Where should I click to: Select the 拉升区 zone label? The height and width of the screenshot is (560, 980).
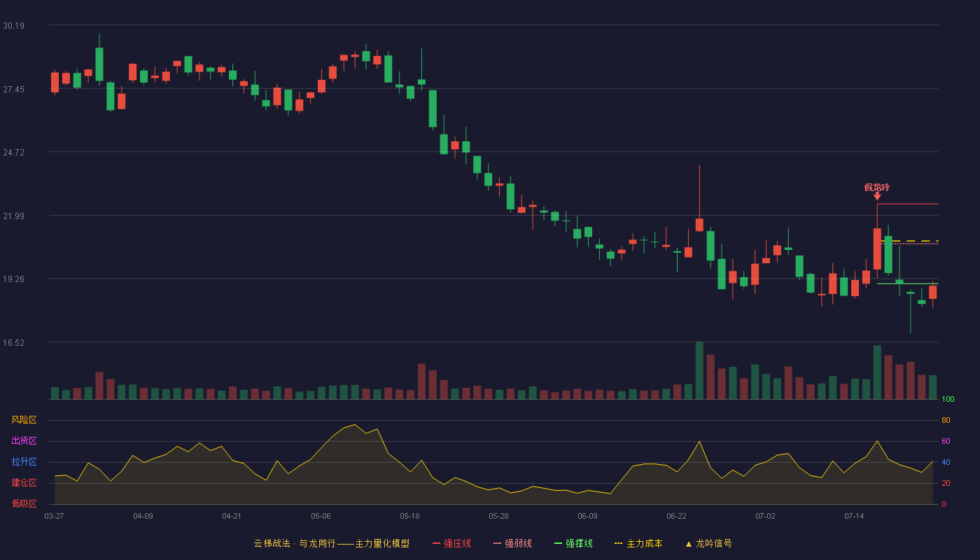tap(24, 462)
